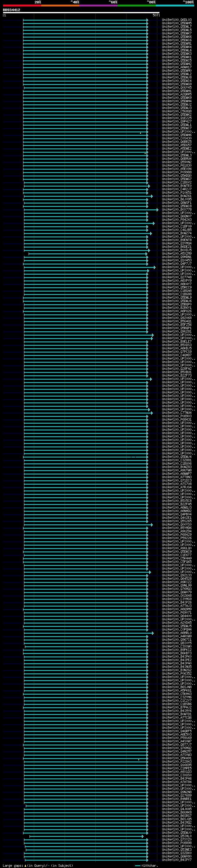
Task: Click hit label UniRef100_Q5KA91
Action: (177, 758)
